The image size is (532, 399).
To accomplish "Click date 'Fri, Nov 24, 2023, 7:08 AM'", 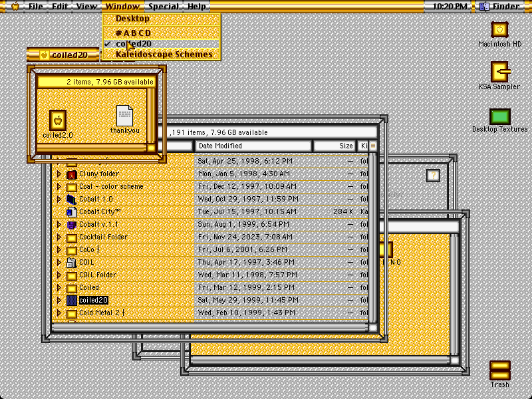I will [245, 237].
